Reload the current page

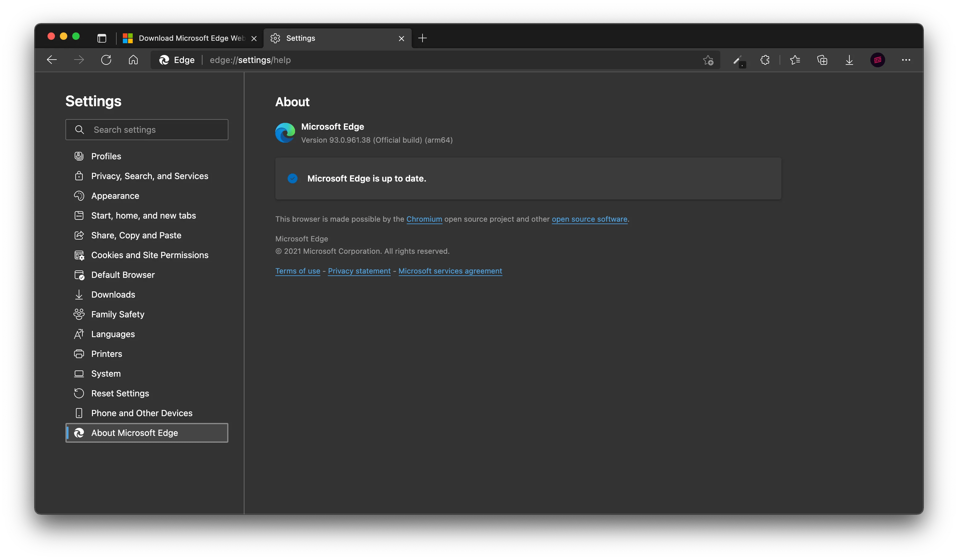[106, 60]
